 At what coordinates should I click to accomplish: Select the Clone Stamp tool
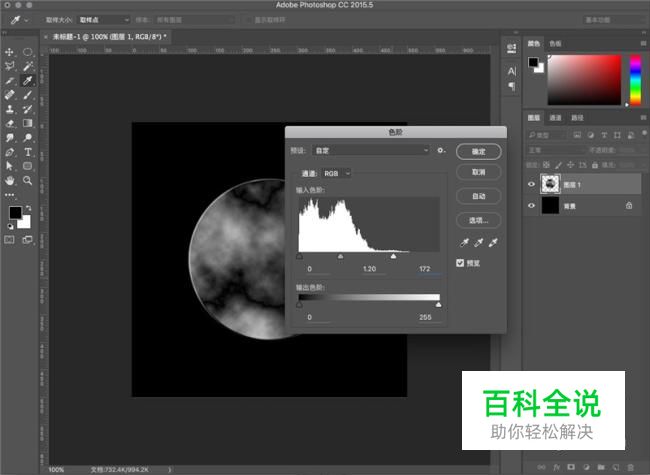click(9, 109)
